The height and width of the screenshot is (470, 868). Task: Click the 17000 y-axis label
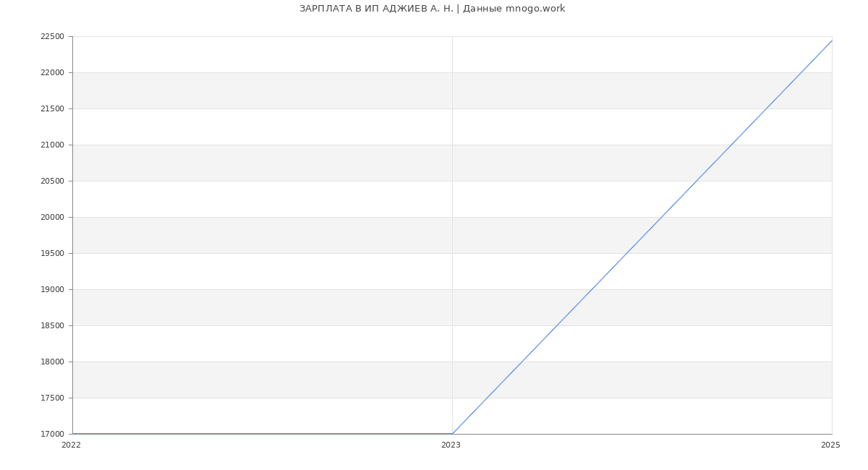point(52,435)
